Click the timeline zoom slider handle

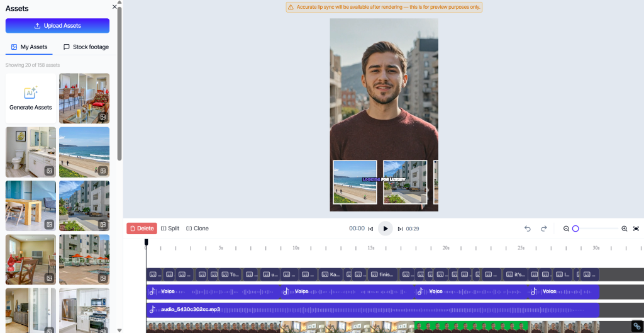click(575, 229)
